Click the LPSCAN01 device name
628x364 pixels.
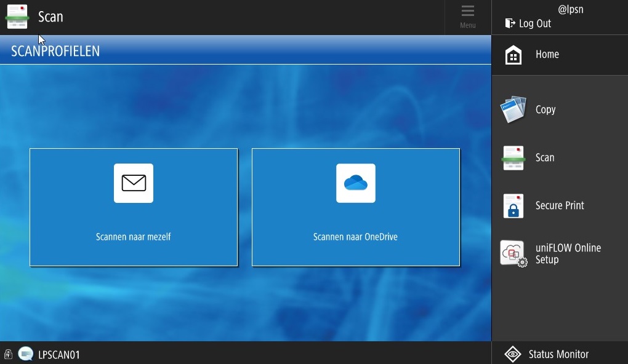point(59,355)
